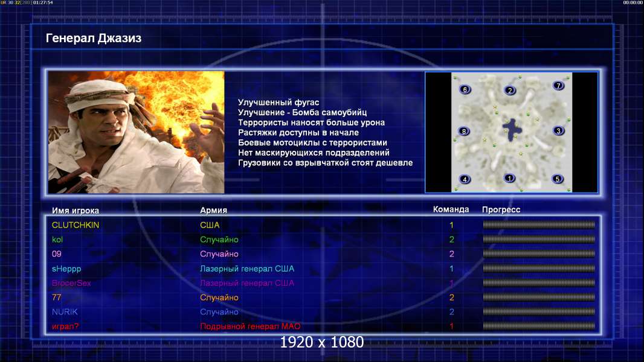Click start position 6 on the minimap

coord(465,89)
